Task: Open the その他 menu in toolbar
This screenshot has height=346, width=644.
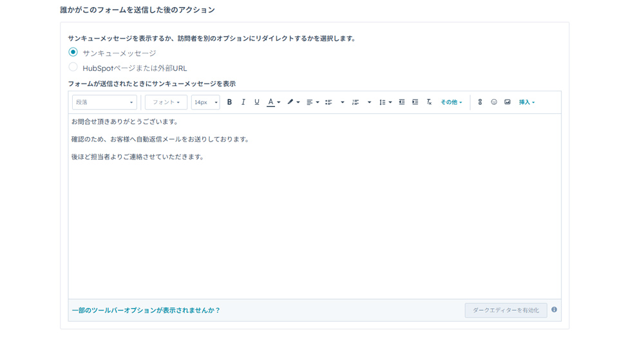Action: 451,102
